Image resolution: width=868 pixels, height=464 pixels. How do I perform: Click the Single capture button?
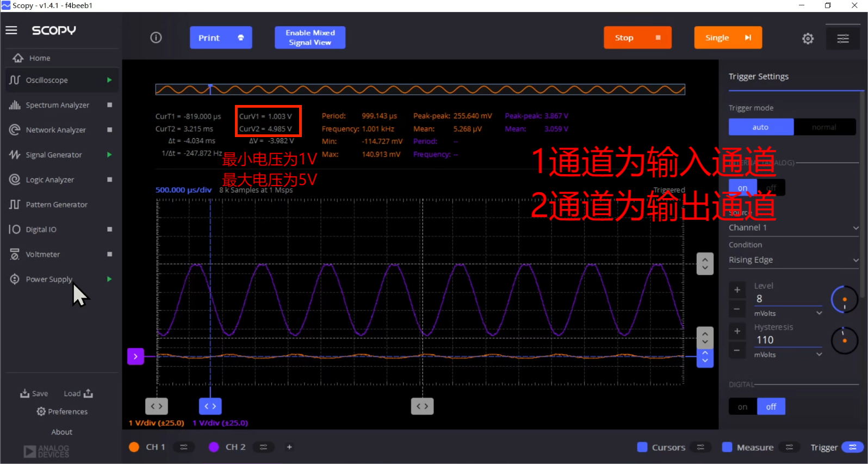[728, 38]
